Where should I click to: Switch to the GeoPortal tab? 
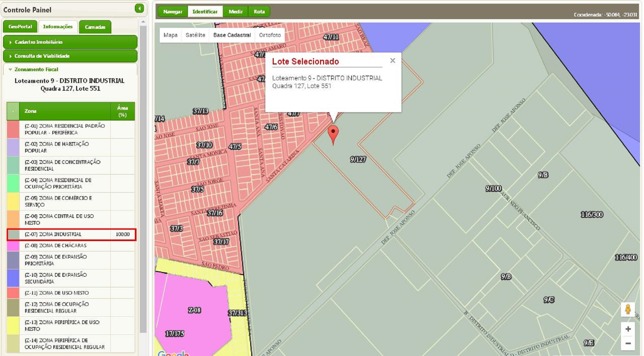click(20, 27)
